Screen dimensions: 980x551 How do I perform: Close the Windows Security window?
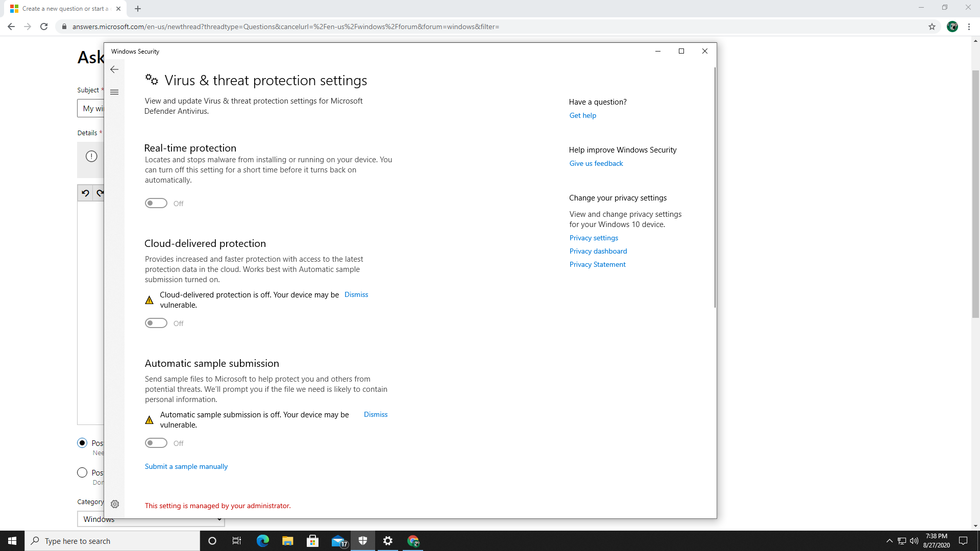coord(705,51)
